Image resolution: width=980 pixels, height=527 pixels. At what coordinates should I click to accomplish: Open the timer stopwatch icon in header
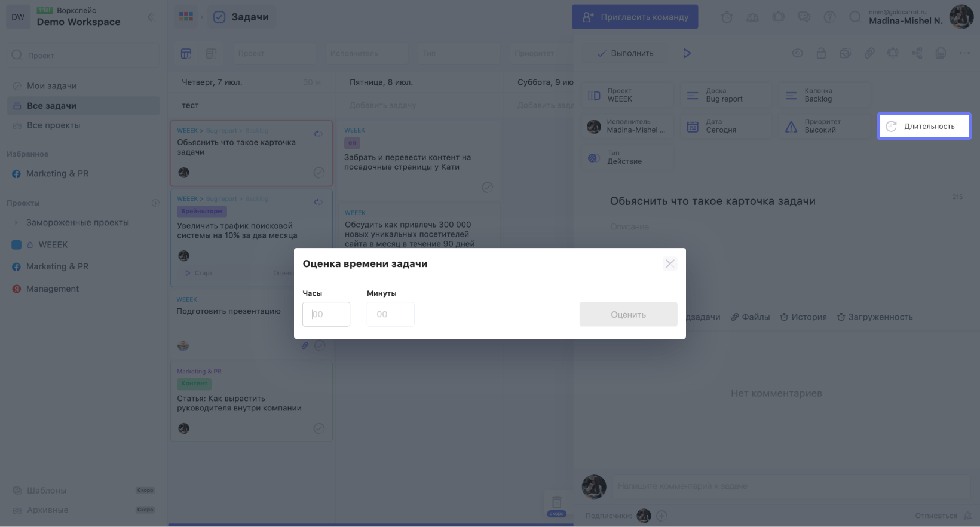pos(727,17)
